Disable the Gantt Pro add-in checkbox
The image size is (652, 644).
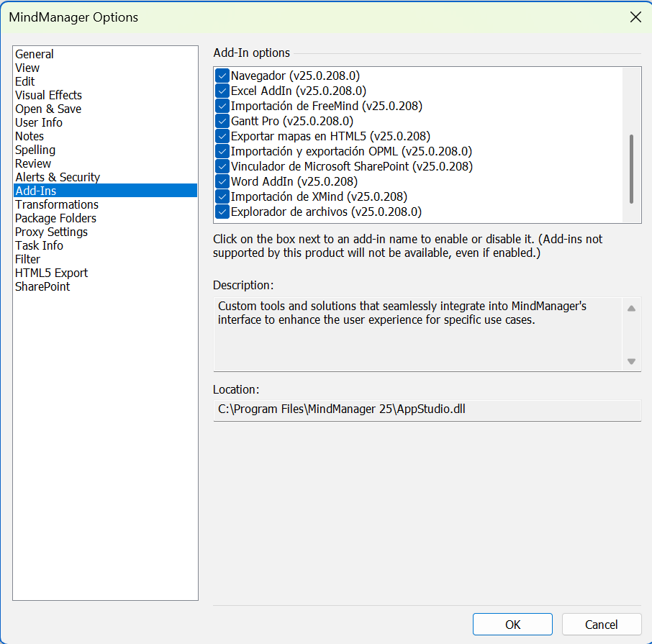[x=222, y=121]
